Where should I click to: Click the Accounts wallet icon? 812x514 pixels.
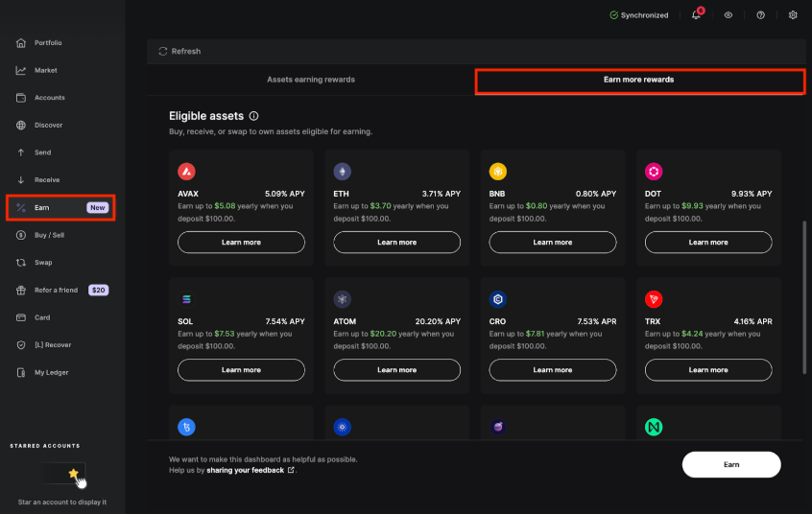[x=21, y=97]
